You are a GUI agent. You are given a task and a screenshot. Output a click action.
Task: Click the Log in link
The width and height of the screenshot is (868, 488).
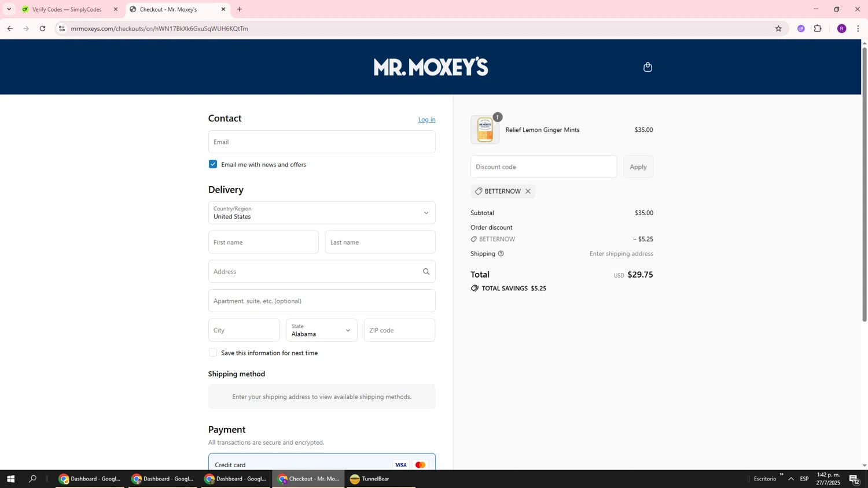427,120
